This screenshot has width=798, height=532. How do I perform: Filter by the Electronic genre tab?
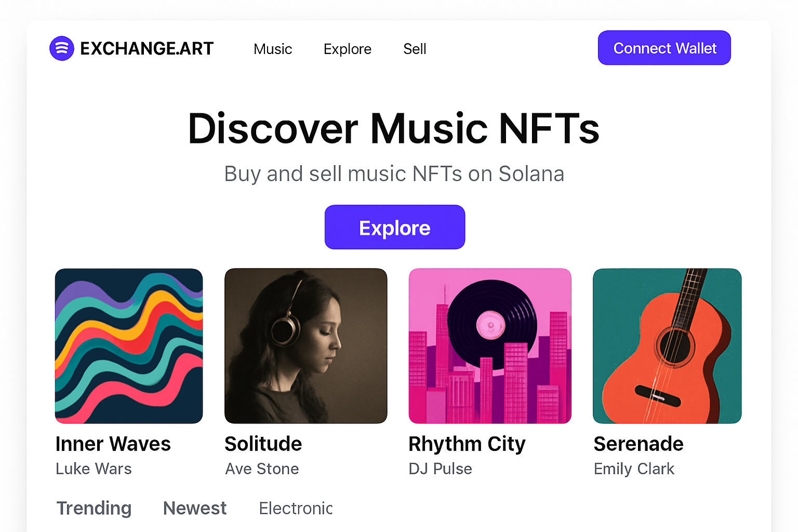(x=296, y=508)
